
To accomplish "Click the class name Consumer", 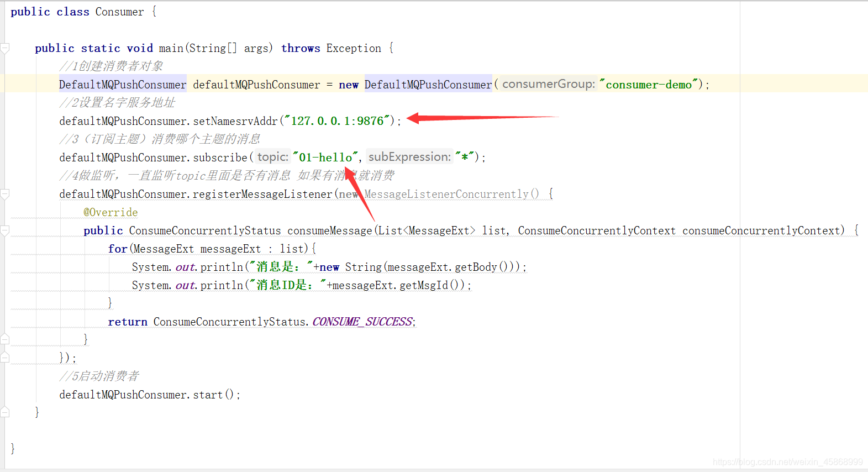I will tap(119, 12).
